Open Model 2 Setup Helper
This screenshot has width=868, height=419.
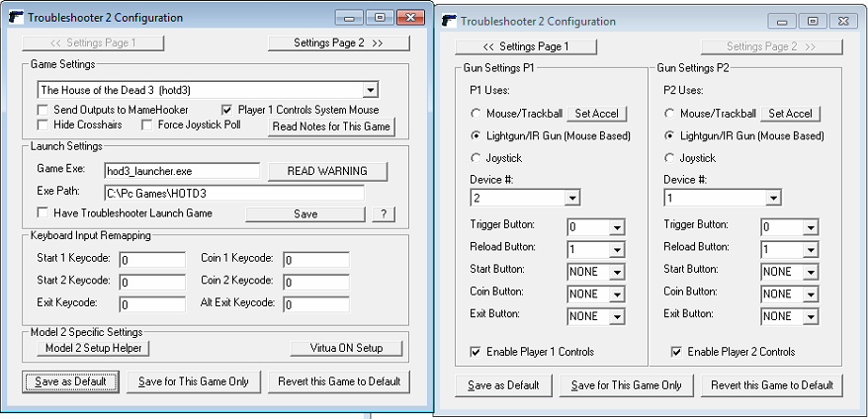click(x=92, y=348)
